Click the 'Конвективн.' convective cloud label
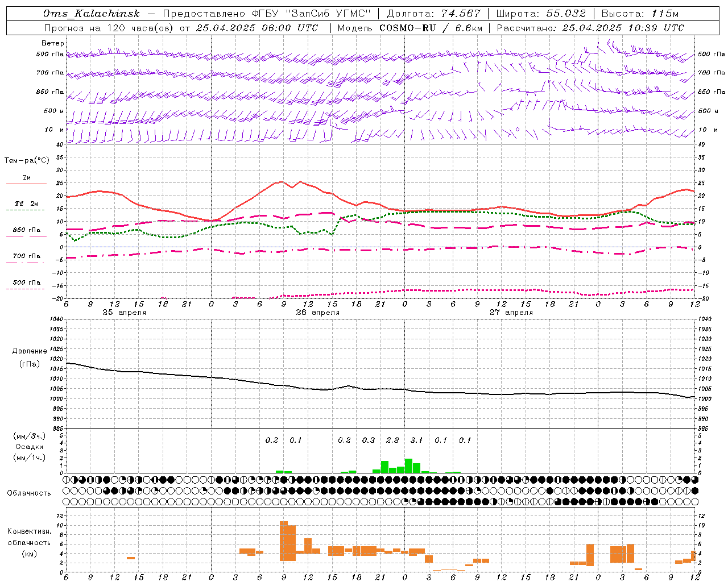Viewport: 728px width, 582px height. (x=30, y=531)
